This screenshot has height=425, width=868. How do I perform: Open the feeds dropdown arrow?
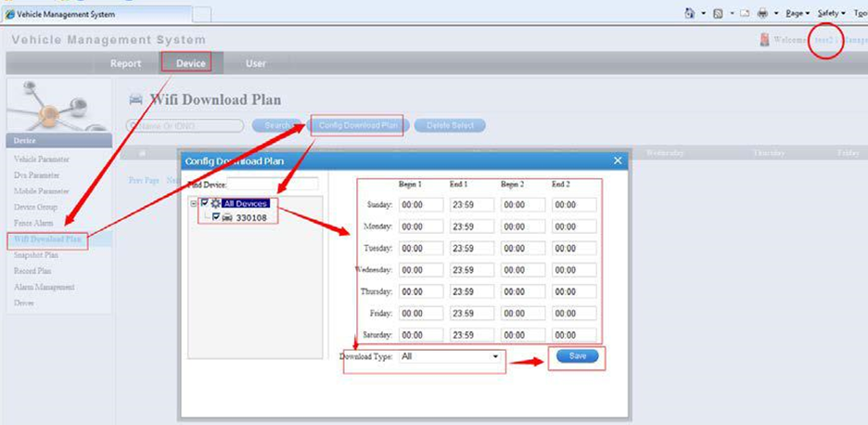click(732, 13)
